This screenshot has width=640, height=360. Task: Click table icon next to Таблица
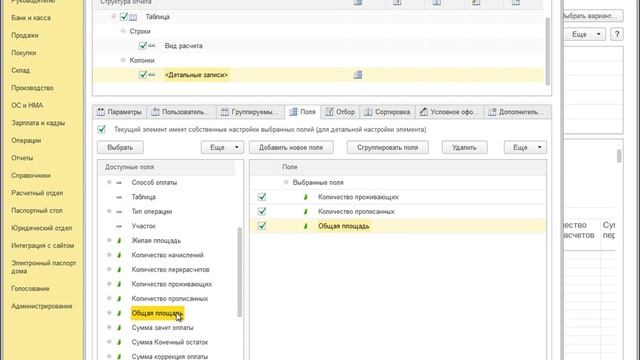click(x=133, y=17)
